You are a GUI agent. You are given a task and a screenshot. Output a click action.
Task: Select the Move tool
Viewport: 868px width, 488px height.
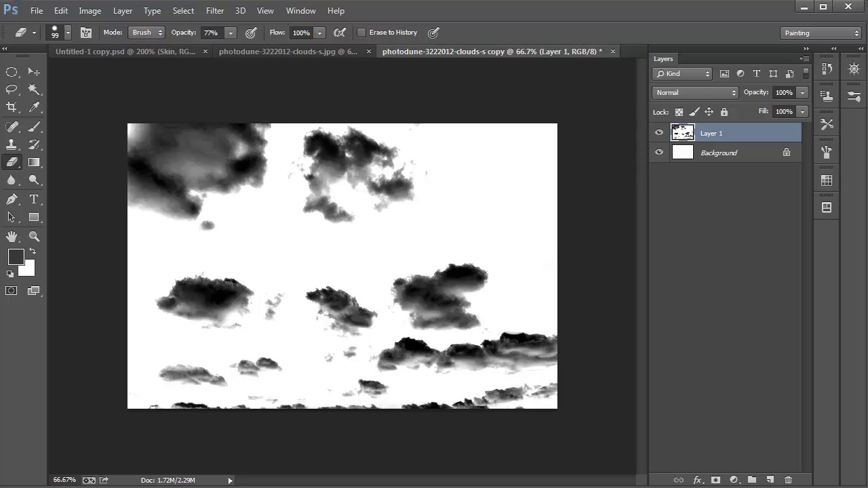tap(34, 72)
